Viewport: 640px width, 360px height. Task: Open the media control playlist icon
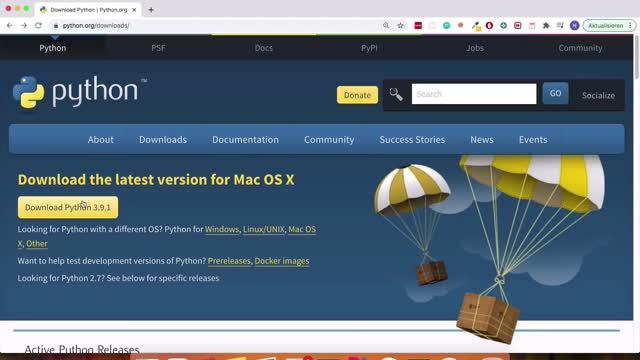pyautogui.click(x=560, y=25)
